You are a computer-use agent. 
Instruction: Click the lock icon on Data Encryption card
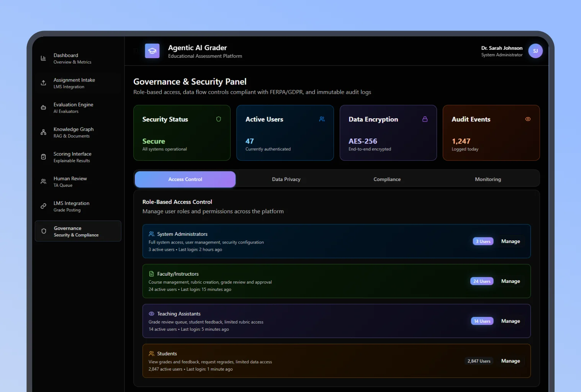pyautogui.click(x=425, y=119)
